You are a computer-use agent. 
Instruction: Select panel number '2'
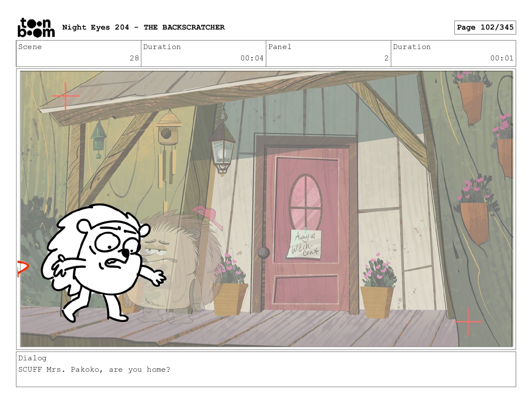386,58
